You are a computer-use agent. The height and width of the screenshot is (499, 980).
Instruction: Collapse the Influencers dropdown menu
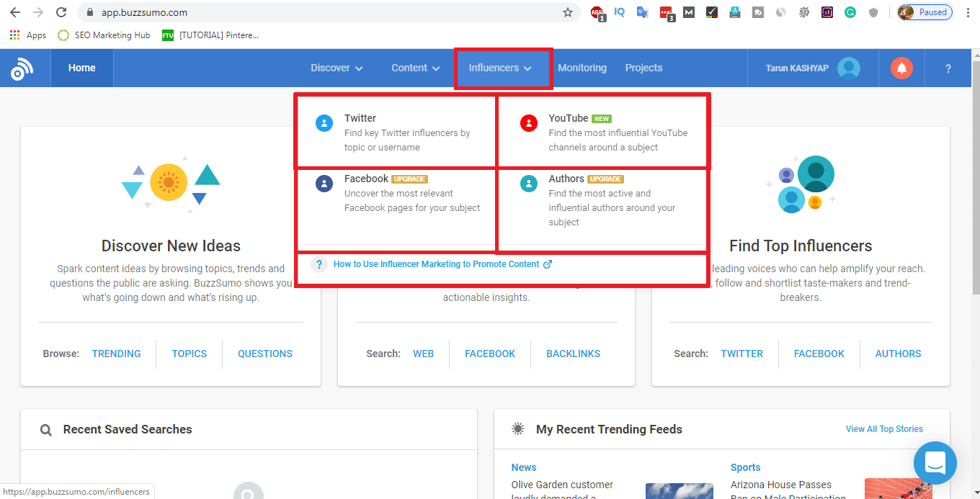(500, 68)
